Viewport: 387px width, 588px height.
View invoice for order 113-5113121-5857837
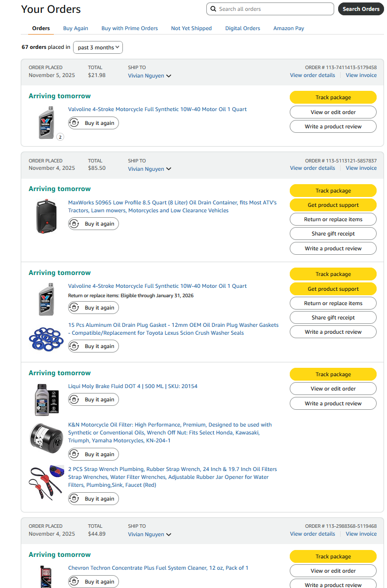click(x=361, y=168)
